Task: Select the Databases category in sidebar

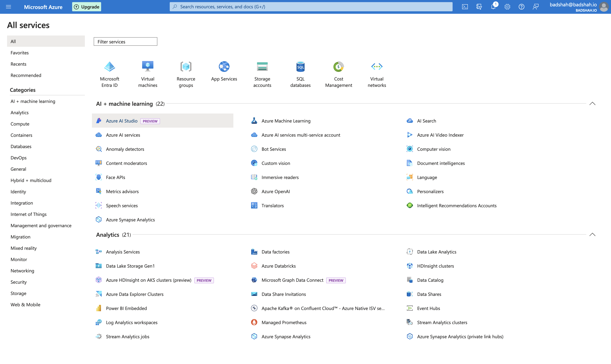Action: 21,146
